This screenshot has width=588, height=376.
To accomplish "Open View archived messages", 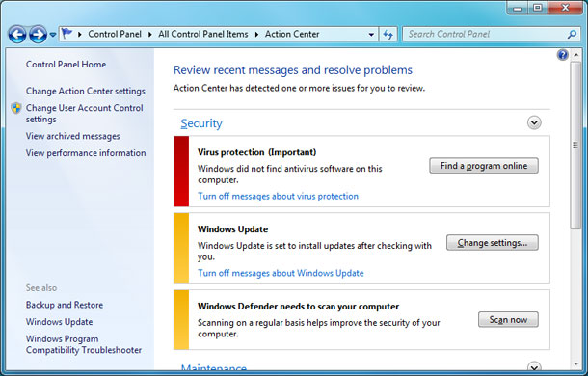I will 72,136.
